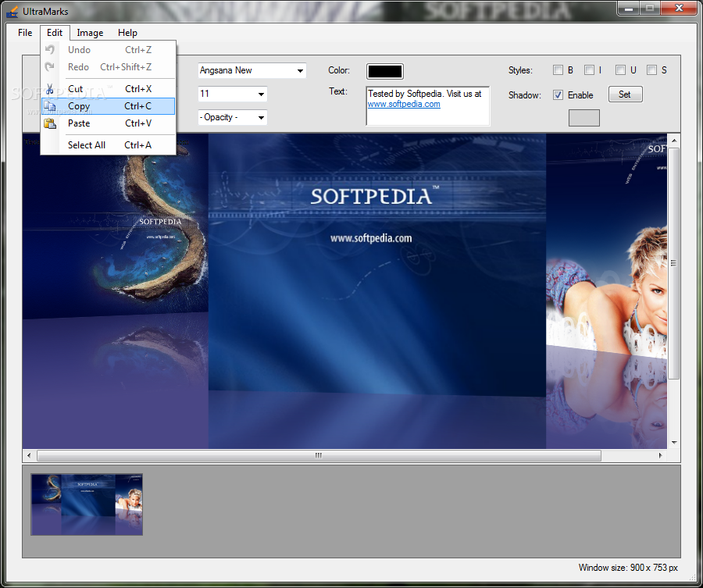Click the horizontal scrollbar thumb
Image resolution: width=703 pixels, height=588 pixels.
tap(319, 456)
